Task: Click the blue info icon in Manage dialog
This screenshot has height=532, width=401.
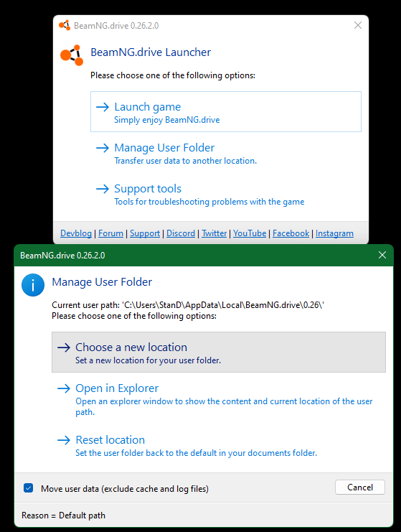Action: point(33,285)
